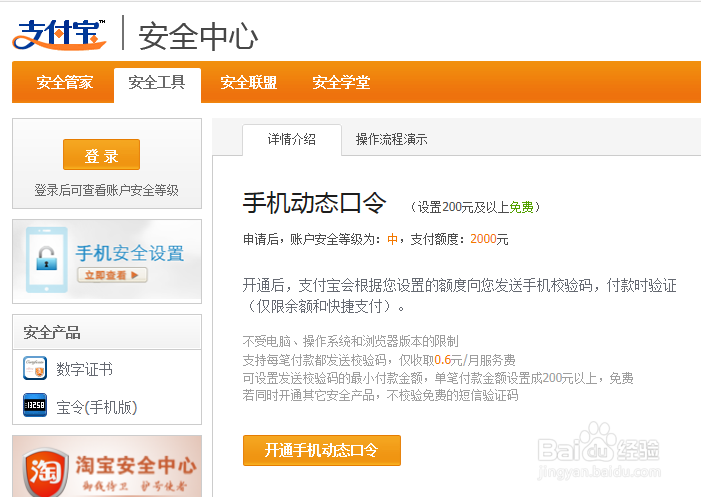
Task: Select the 安全工具 navigation tab
Action: point(157,83)
